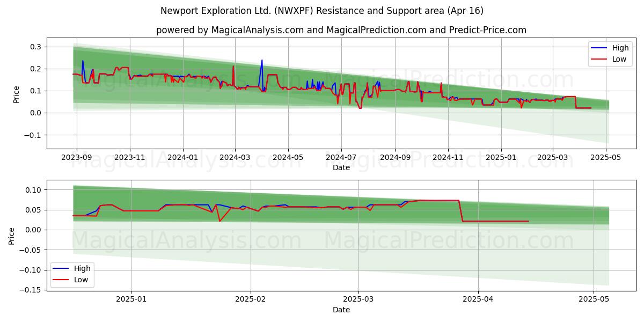This screenshot has width=644, height=322.
Task: Click the 0.1 price tick in top chart
Action: (36, 91)
